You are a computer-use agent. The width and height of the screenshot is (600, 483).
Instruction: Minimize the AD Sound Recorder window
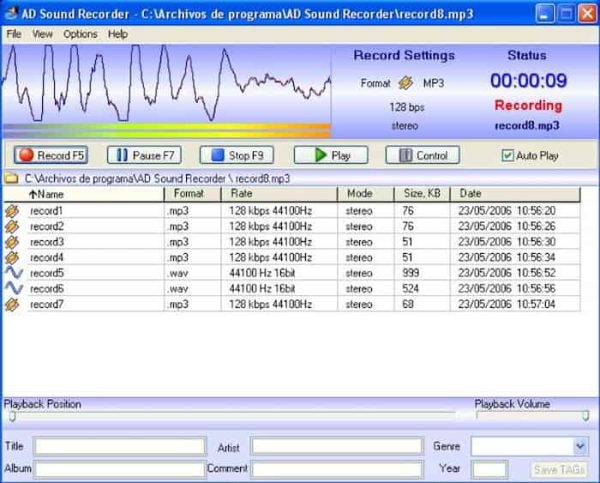click(544, 14)
